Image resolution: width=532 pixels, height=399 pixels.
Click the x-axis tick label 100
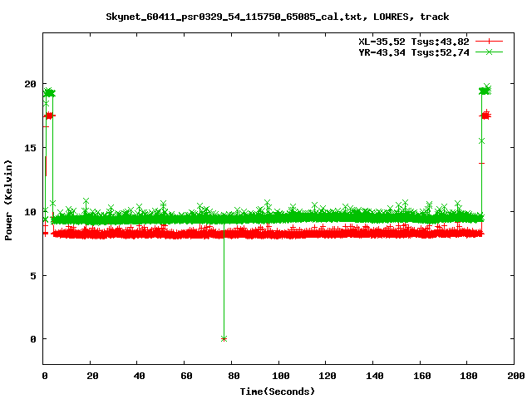point(281,376)
